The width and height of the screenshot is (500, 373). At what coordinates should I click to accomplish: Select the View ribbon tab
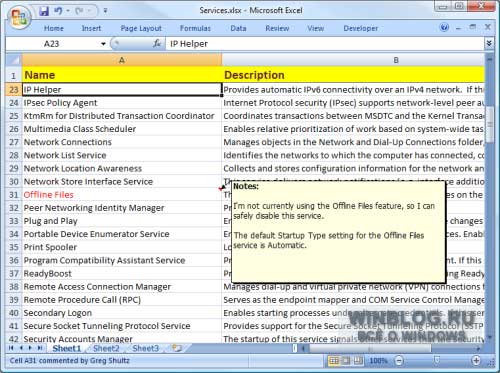(x=316, y=28)
